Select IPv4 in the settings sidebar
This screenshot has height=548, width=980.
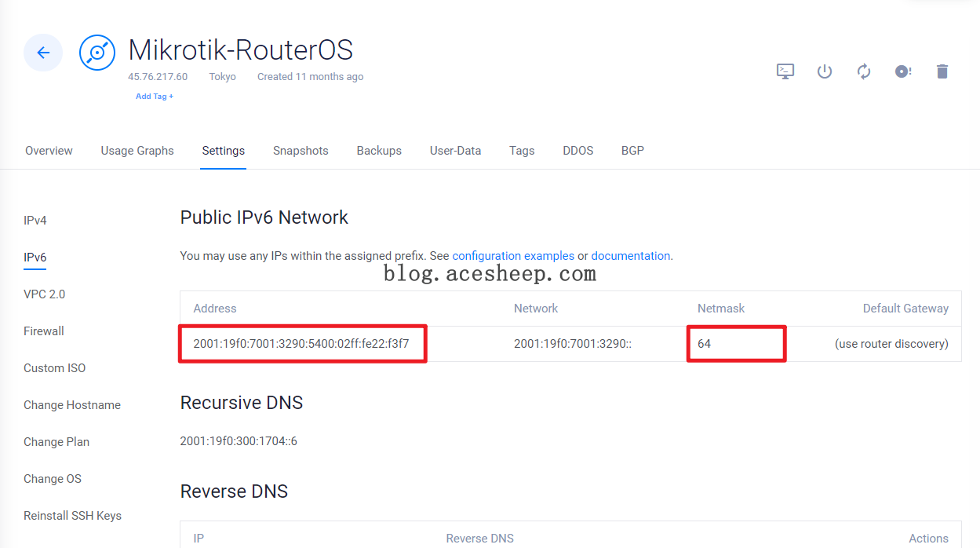[35, 221]
